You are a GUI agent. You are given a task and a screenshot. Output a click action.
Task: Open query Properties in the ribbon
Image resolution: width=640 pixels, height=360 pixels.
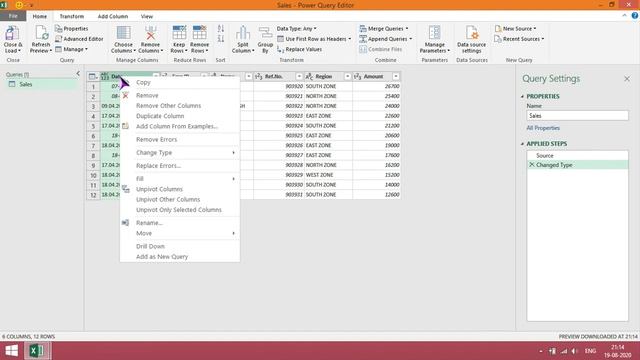[71, 29]
